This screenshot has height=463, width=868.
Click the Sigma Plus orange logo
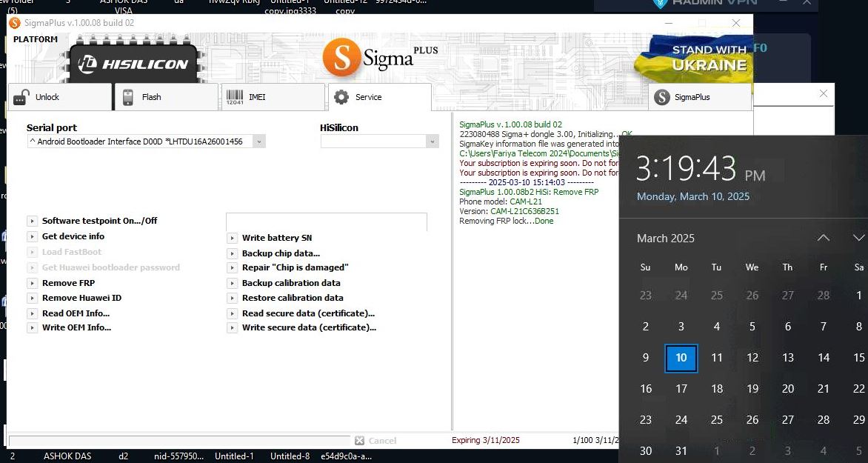tap(341, 58)
